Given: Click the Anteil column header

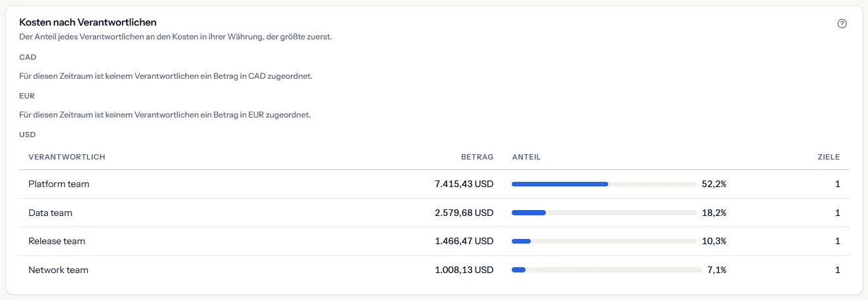Looking at the screenshot, I should 526,157.
